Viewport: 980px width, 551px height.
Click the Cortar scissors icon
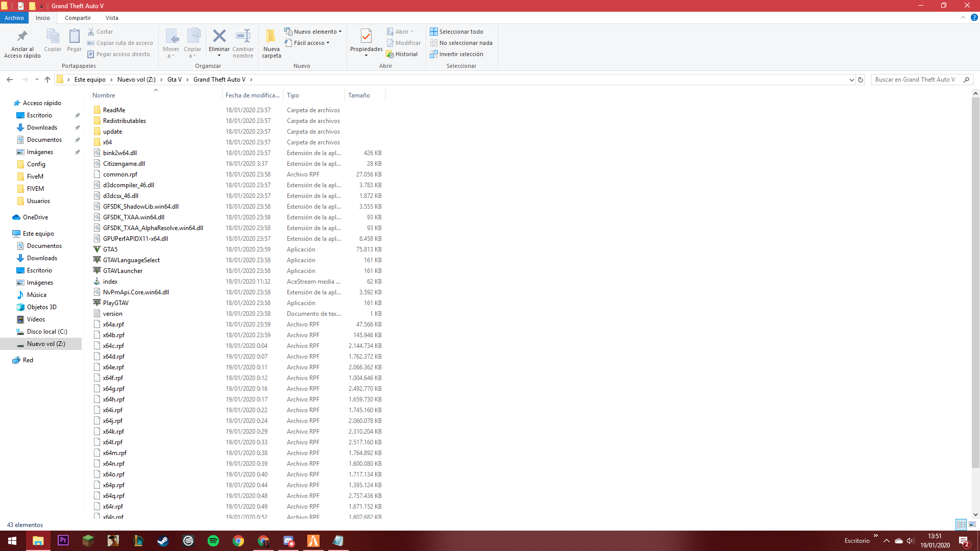click(x=91, y=32)
